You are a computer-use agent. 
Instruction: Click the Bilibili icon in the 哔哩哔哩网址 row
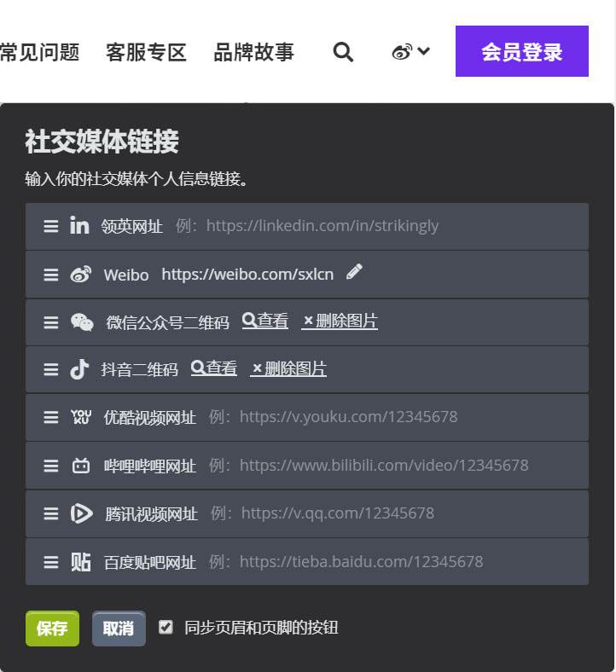coord(80,466)
